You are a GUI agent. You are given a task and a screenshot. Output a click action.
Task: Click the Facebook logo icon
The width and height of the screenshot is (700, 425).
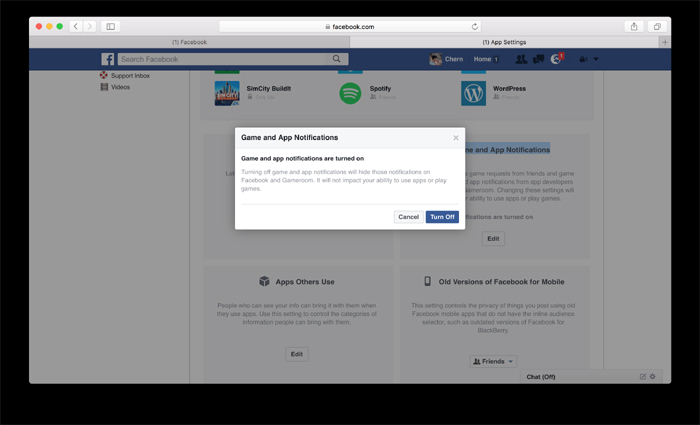108,59
